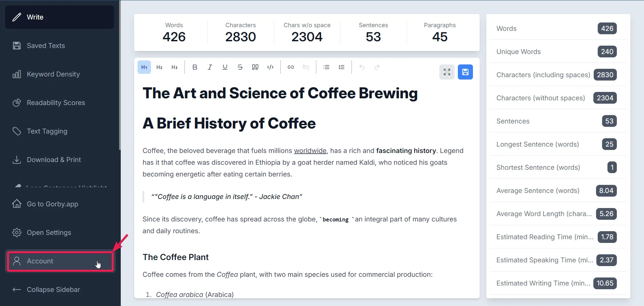Create a bullet list
The height and width of the screenshot is (306, 644).
326,67
